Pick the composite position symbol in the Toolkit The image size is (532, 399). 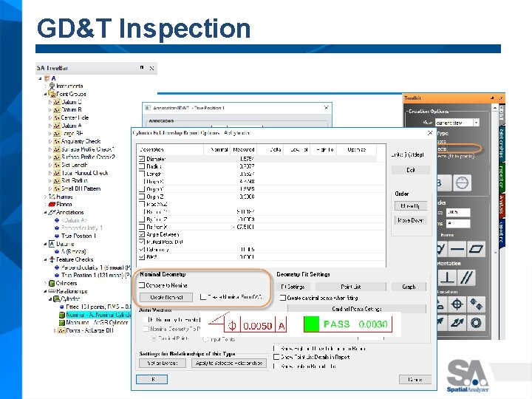coord(476,304)
